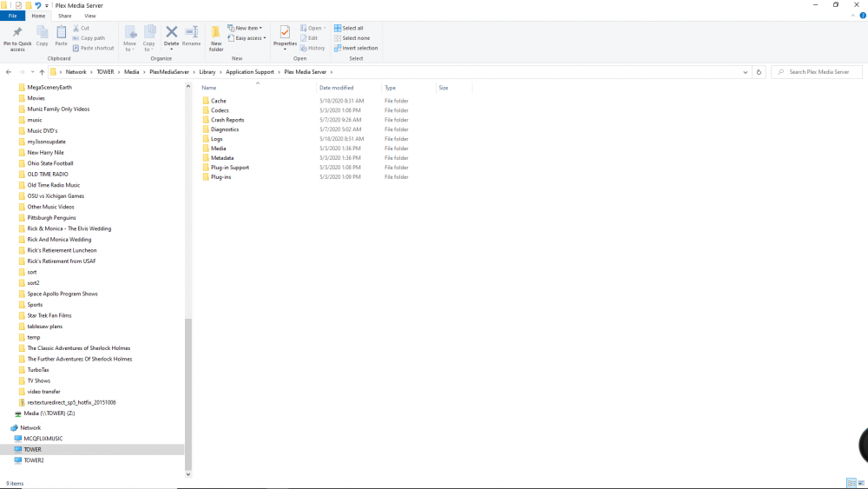Expand the address bar history dropdown
This screenshot has height=489, width=868.
pos(745,72)
